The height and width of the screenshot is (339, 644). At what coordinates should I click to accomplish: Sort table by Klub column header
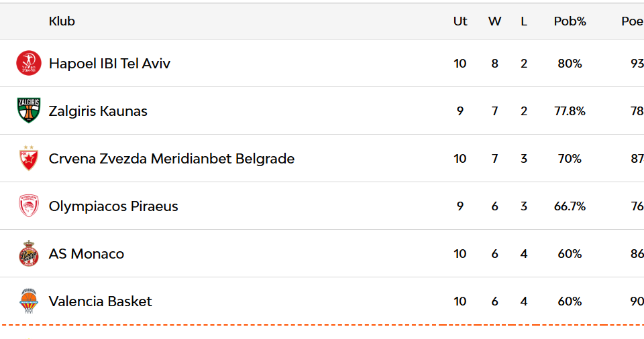tap(62, 21)
